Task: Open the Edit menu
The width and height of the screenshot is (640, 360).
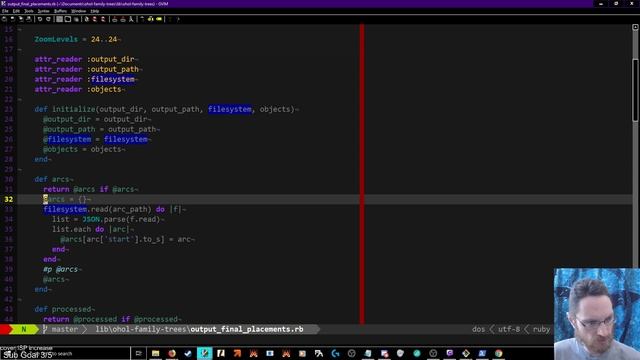Action: pos(16,11)
